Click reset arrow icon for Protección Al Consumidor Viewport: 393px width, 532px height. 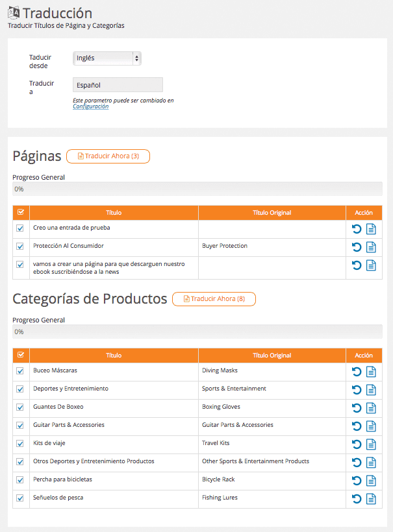pos(356,247)
